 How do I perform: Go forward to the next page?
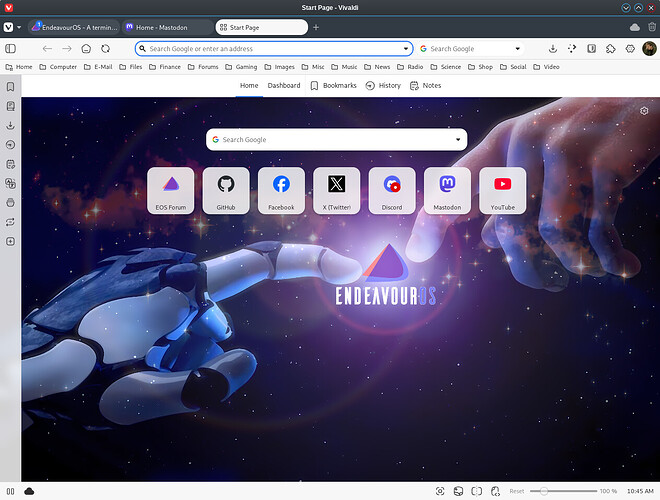point(67,49)
